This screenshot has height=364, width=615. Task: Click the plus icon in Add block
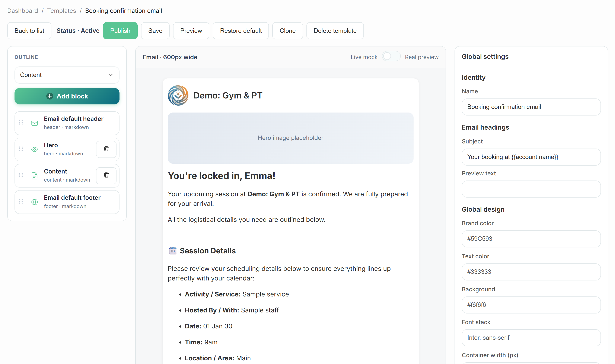coord(50,96)
